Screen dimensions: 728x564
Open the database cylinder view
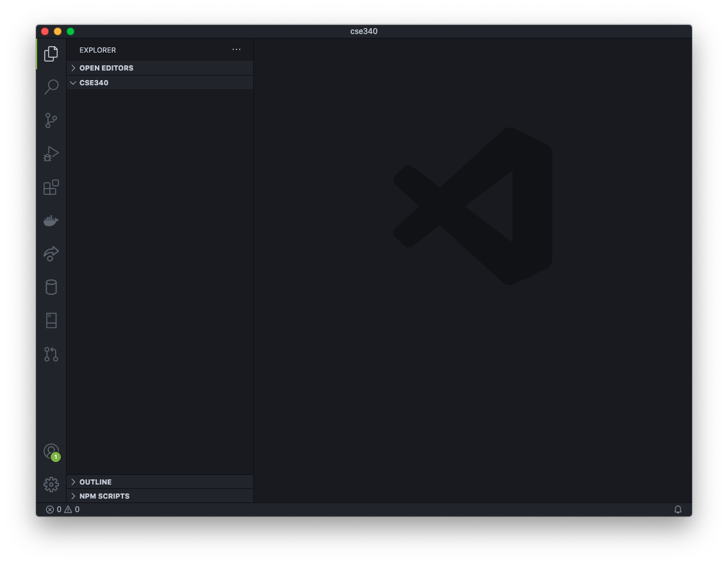tap(51, 287)
